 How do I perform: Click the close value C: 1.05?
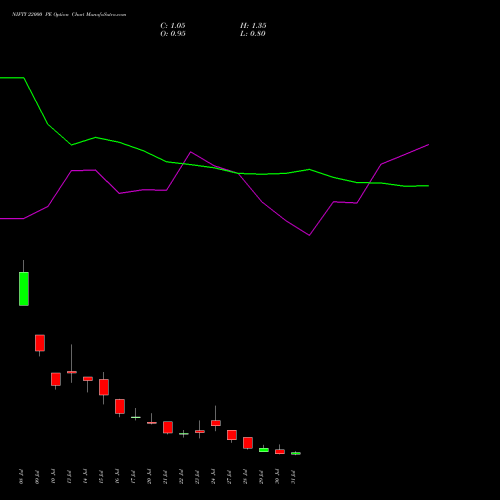[x=173, y=26]
